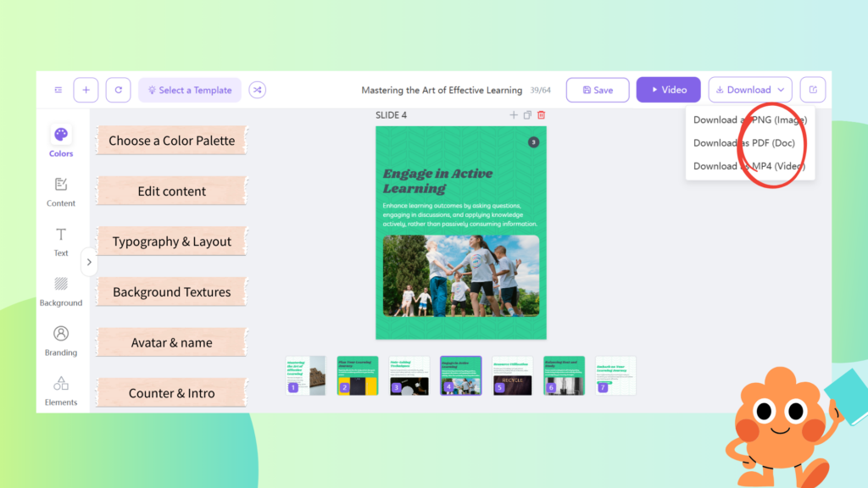Viewport: 868px width, 488px height.
Task: Click the 'SLIDE 4' label
Action: (391, 115)
